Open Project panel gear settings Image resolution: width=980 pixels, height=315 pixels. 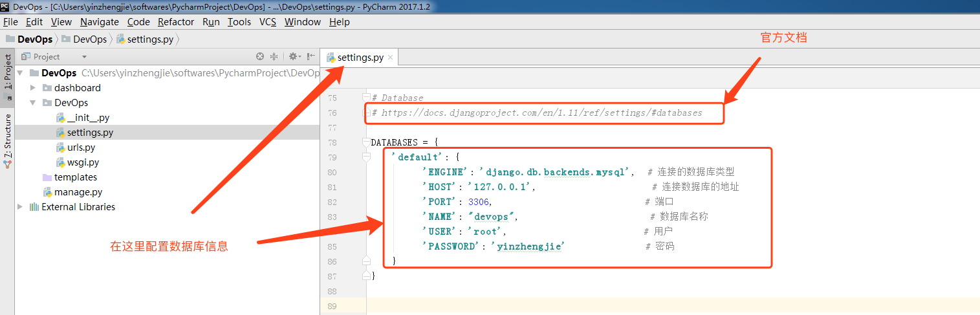point(293,57)
